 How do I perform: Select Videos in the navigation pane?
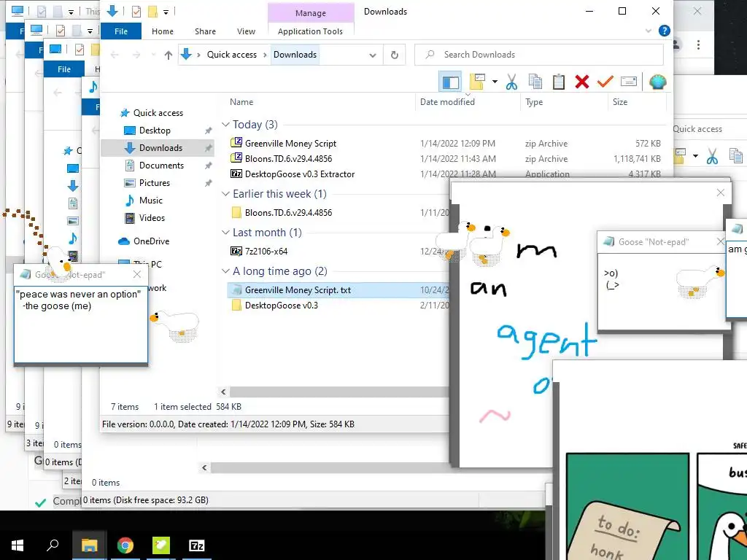(x=152, y=218)
